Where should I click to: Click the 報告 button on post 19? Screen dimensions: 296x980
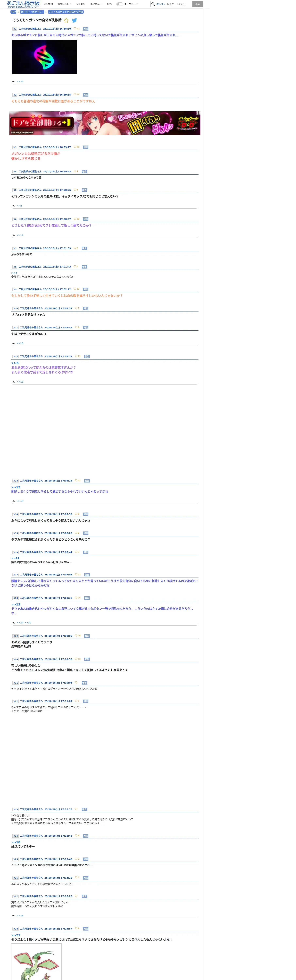[87, 636]
